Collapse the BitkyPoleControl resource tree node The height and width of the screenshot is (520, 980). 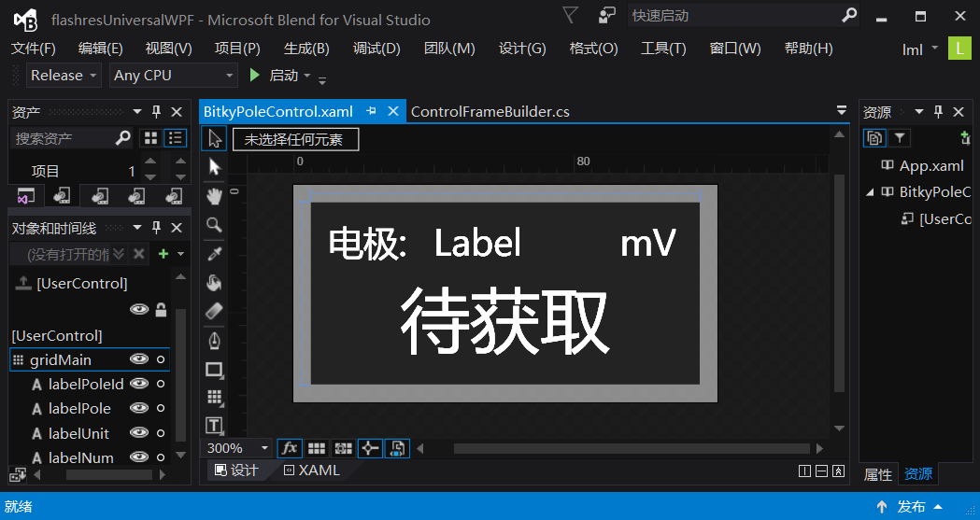point(870,192)
